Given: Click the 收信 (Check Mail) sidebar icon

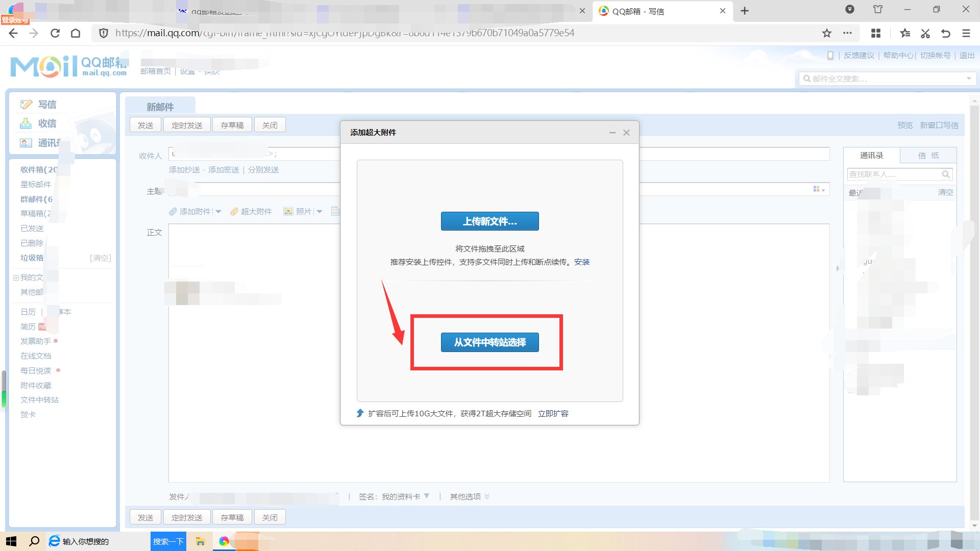Looking at the screenshot, I should point(26,123).
